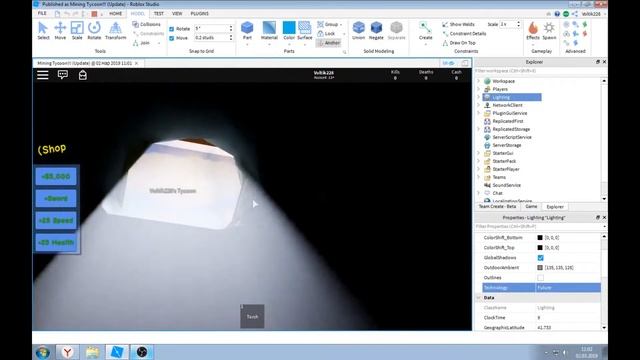Image resolution: width=640 pixels, height=360 pixels.
Task: Click the OutdoorAmbient color swatch
Action: [x=540, y=268]
